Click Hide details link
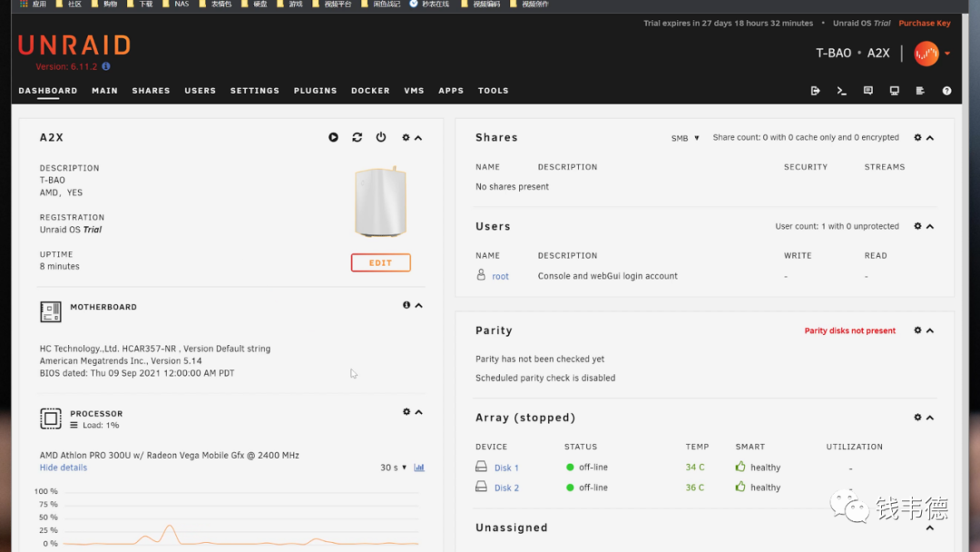This screenshot has width=980, height=552. [64, 468]
